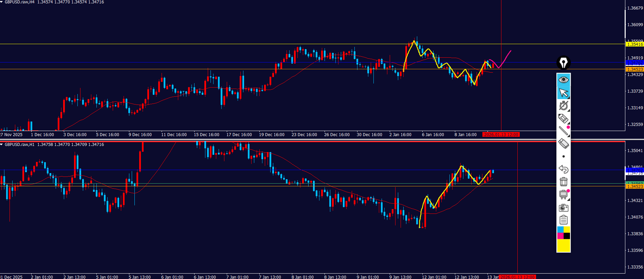Viewport: 644px width, 279px height.
Task: Take a screenshot with the camera icon
Action: click(564, 207)
